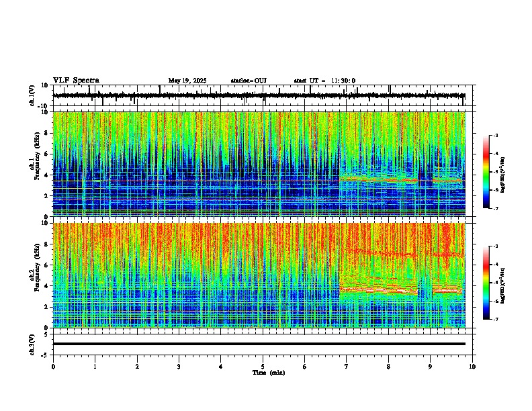Click the "station=OUI" header label
Viewport: 532px width, 411px height.
(x=249, y=81)
